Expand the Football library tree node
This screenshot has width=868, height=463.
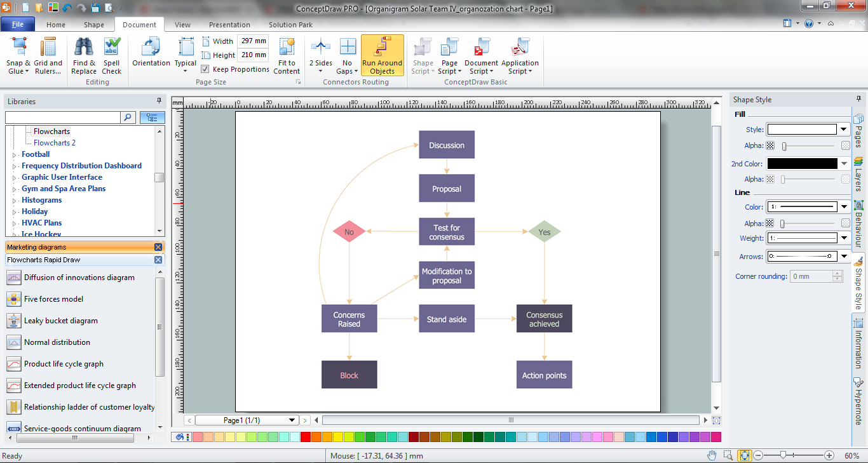pos(14,154)
